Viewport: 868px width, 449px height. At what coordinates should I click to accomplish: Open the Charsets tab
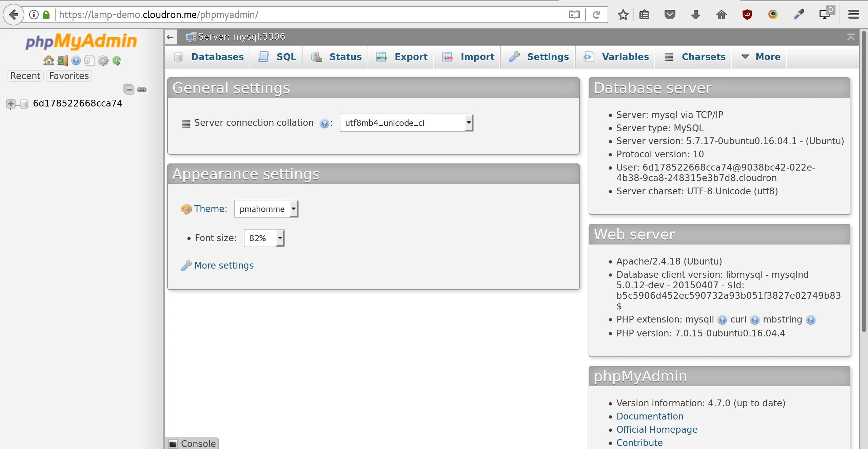[x=703, y=57]
